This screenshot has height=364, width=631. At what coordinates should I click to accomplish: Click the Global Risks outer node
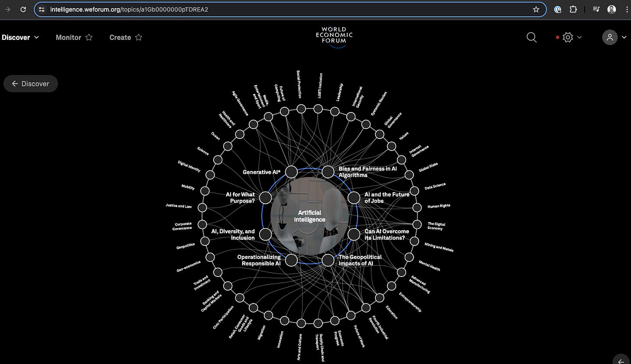coord(409,175)
